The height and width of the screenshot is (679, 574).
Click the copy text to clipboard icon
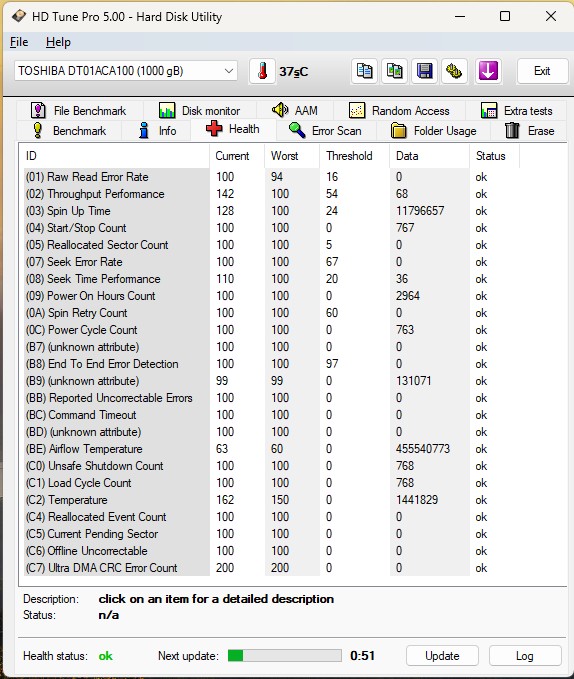364,71
